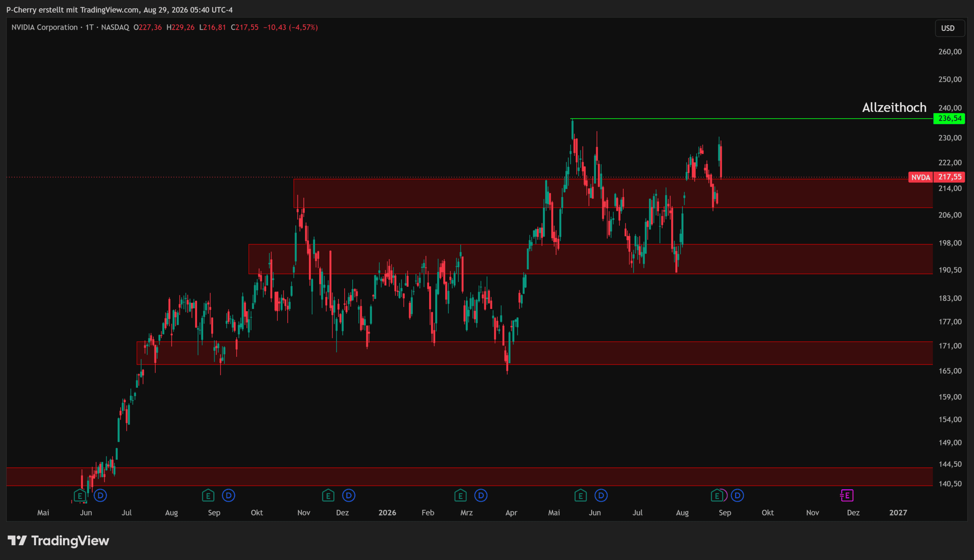The height and width of the screenshot is (560, 974).
Task: Click the 159,00 price axis label
Action: [x=950, y=397]
